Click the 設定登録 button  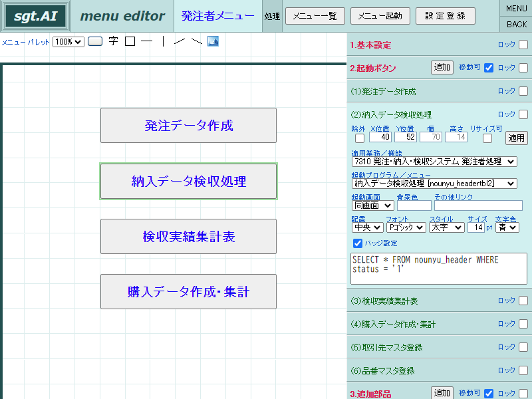coord(445,16)
